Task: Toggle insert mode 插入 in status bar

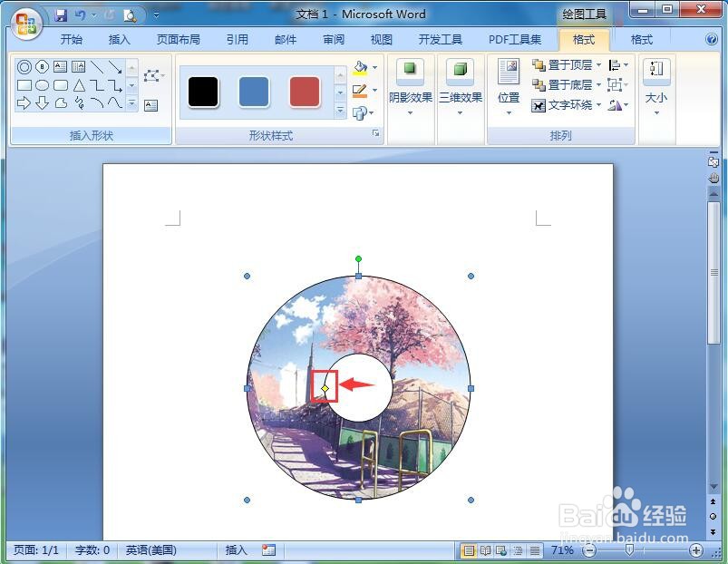Action: click(x=237, y=550)
